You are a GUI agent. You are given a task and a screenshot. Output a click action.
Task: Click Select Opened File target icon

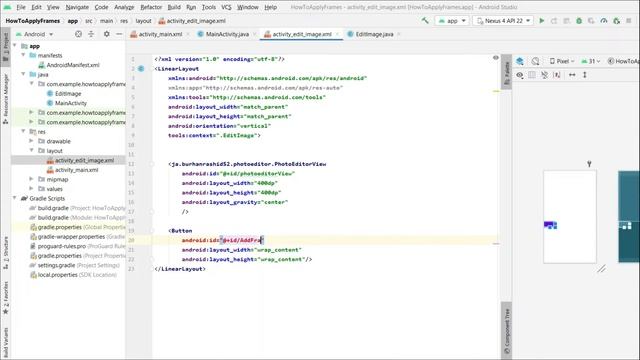coord(78,34)
